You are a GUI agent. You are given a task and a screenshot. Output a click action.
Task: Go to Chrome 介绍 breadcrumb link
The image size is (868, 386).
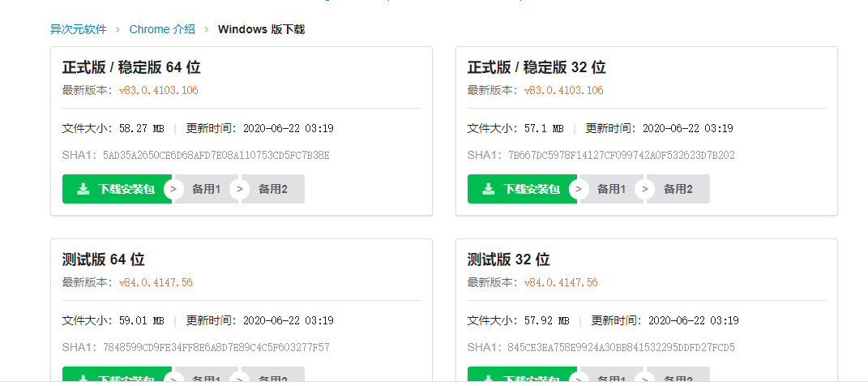point(162,29)
